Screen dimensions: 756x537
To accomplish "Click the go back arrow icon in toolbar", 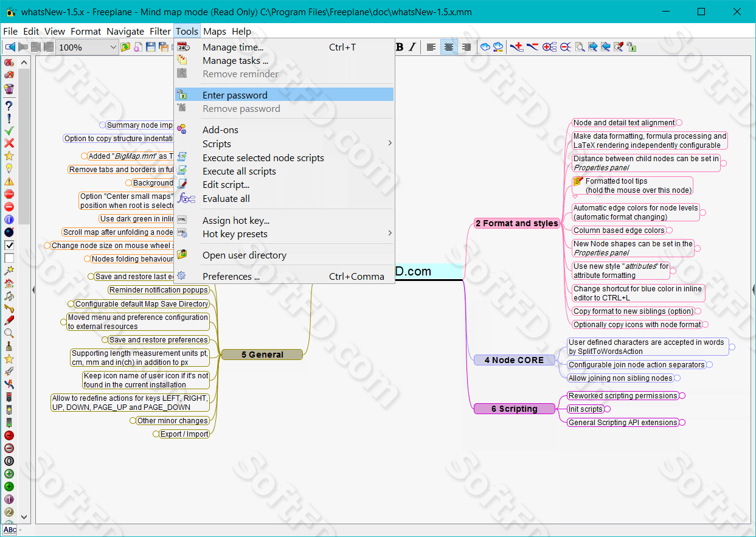I will coord(10,47).
